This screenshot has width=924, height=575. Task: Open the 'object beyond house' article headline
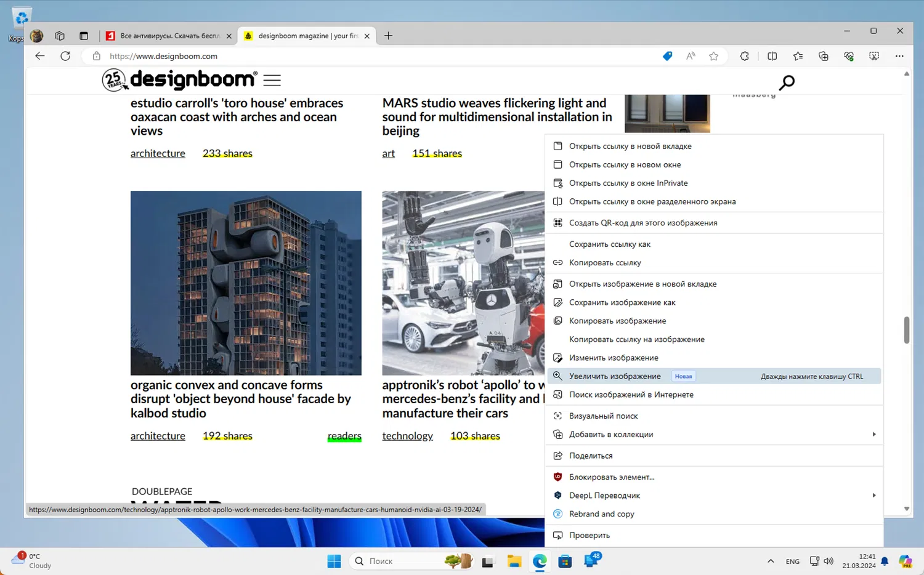[x=241, y=399]
